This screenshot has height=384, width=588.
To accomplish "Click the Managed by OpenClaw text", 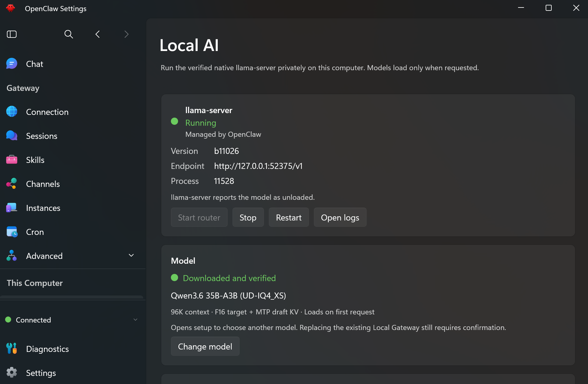I will click(223, 134).
